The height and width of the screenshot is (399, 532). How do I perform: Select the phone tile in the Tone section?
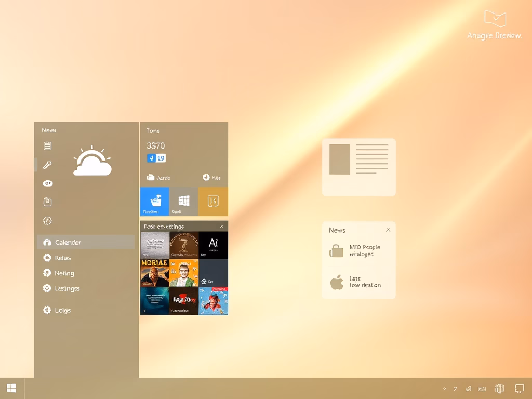(x=212, y=202)
